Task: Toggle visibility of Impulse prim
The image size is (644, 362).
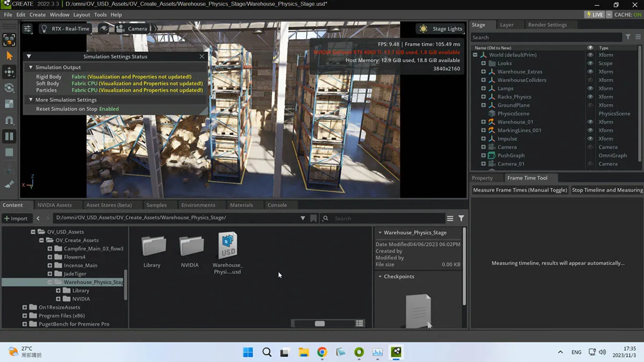Action: click(590, 138)
